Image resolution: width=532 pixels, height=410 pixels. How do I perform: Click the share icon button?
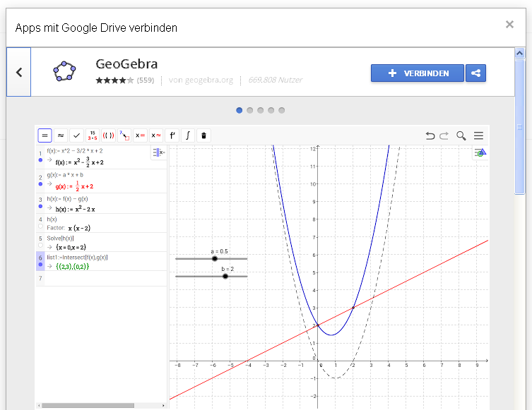click(475, 73)
